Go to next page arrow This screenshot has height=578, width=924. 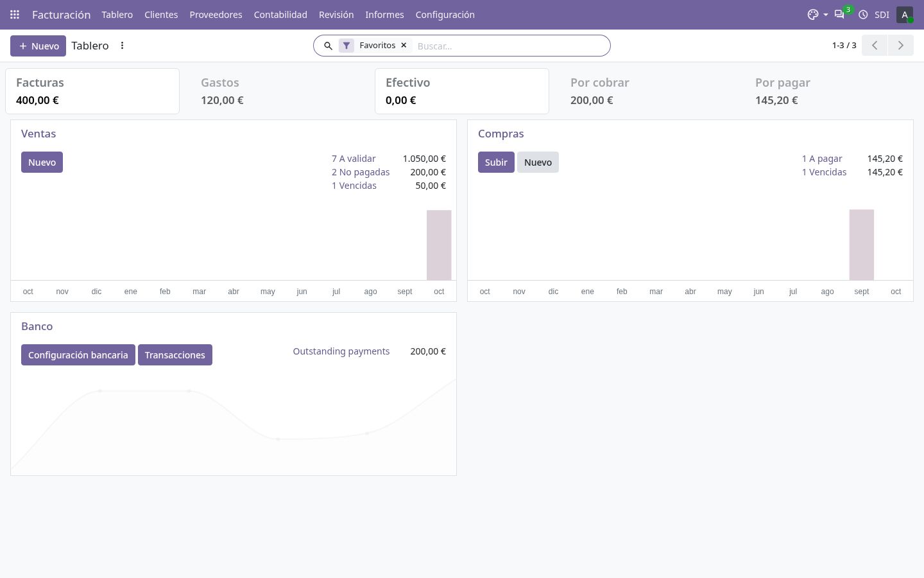900,45
